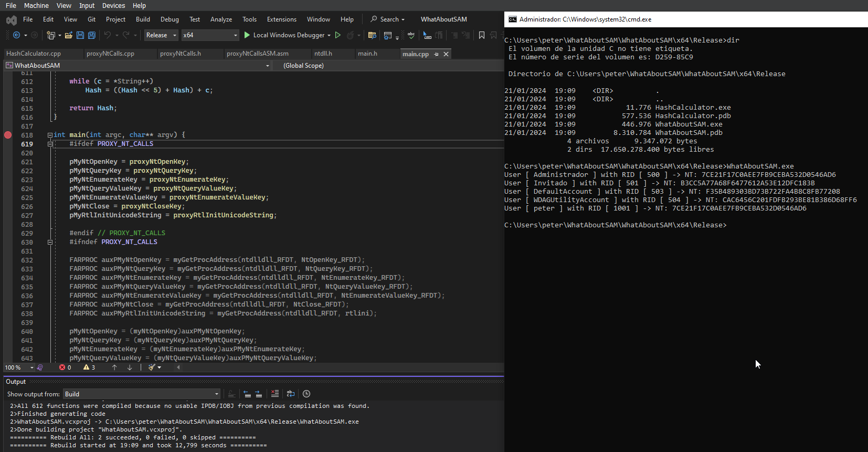
Task: Open the Extensions menu
Action: coord(282,19)
